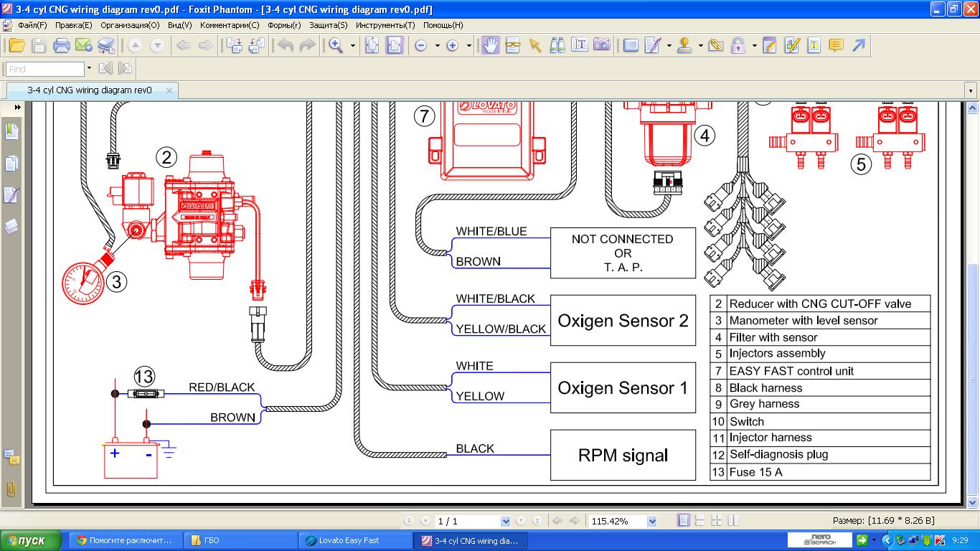The image size is (980, 551).
Task: Expand the sidebar with double-arrow button
Action: pos(17,107)
